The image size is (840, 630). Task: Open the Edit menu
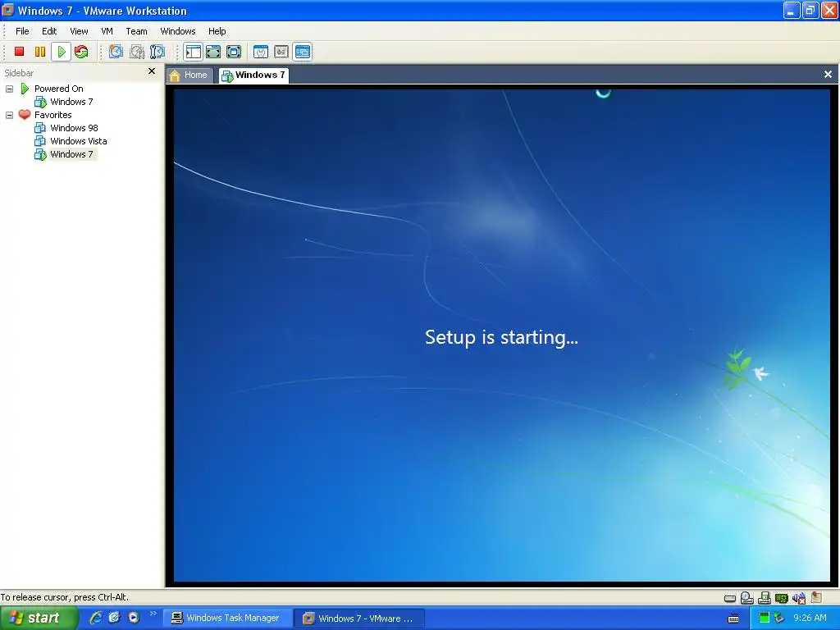pyautogui.click(x=49, y=31)
